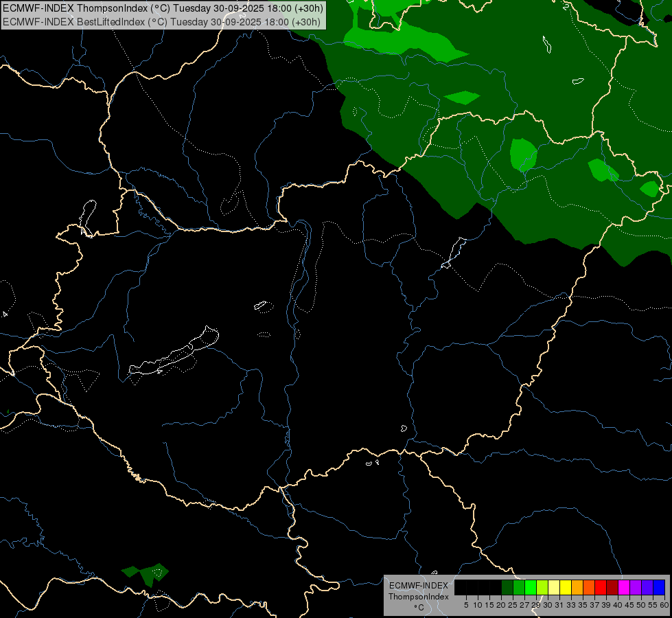
Task: Click the large elongated lake outline on the map
Action: click(x=174, y=352)
